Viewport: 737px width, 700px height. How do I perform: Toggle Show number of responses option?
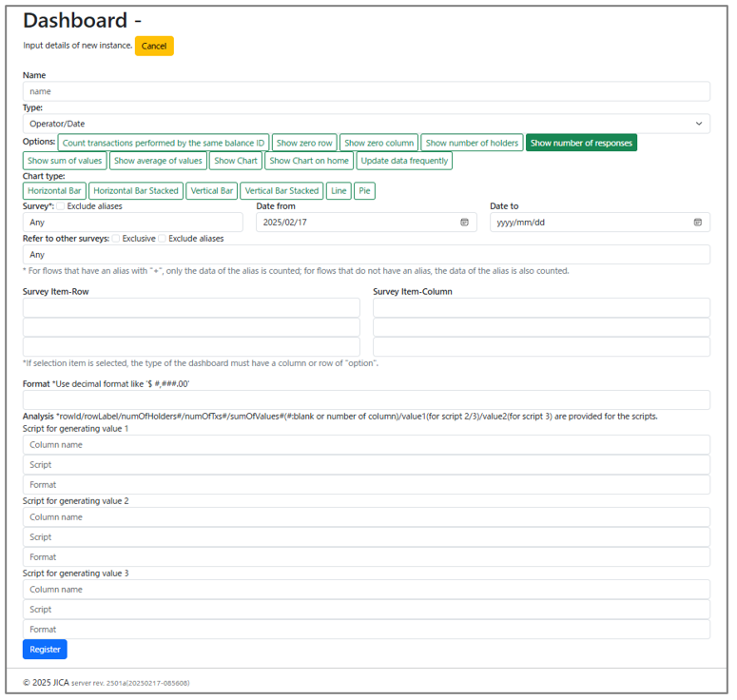(580, 143)
